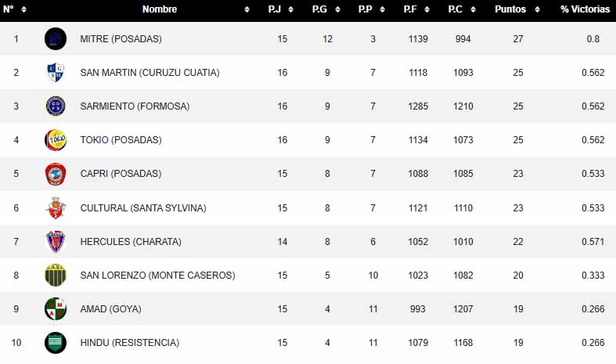
Task: Click the Puntos column header
Action: click(x=510, y=9)
